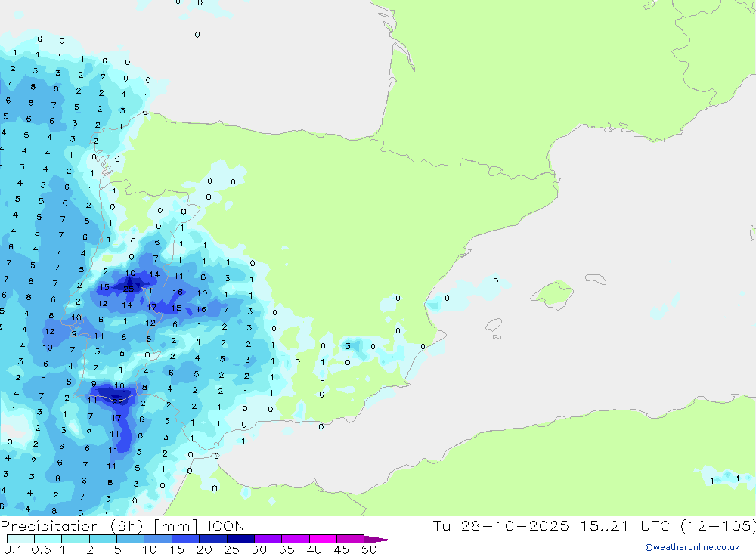Image resolution: width=756 pixels, height=554 pixels.
Task: Click the 35–40 mm purple legend segment
Action: pos(296,539)
